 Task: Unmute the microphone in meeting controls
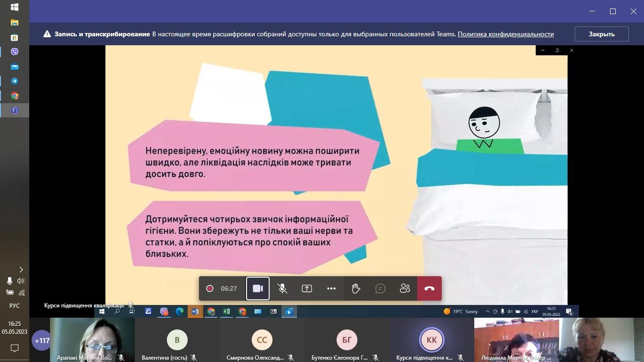coord(282,288)
